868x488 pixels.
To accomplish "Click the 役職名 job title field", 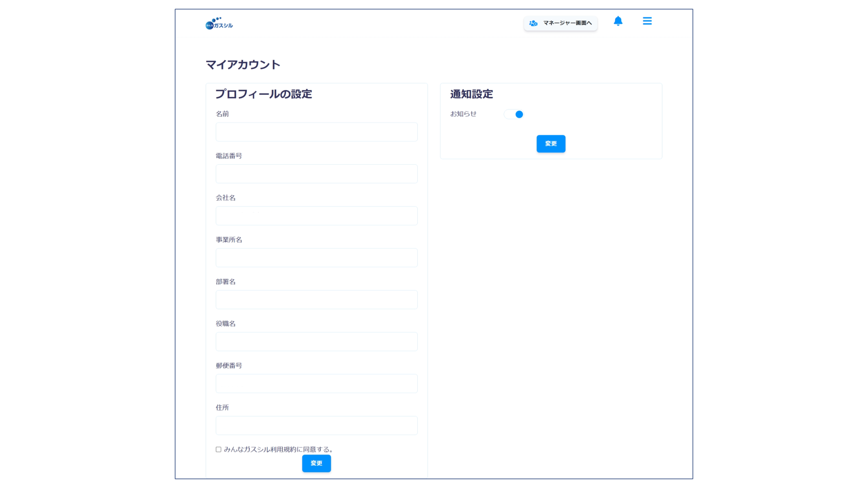I will point(316,342).
